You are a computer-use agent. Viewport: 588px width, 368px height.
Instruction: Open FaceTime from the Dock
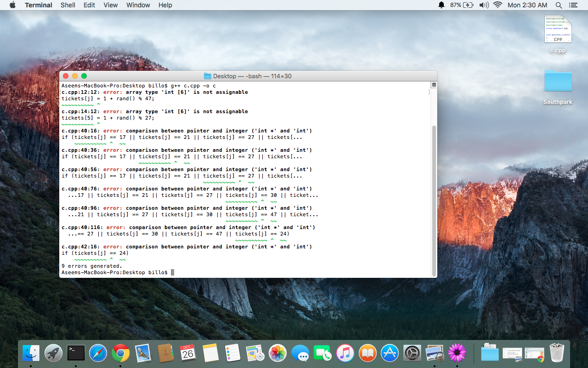[322, 353]
